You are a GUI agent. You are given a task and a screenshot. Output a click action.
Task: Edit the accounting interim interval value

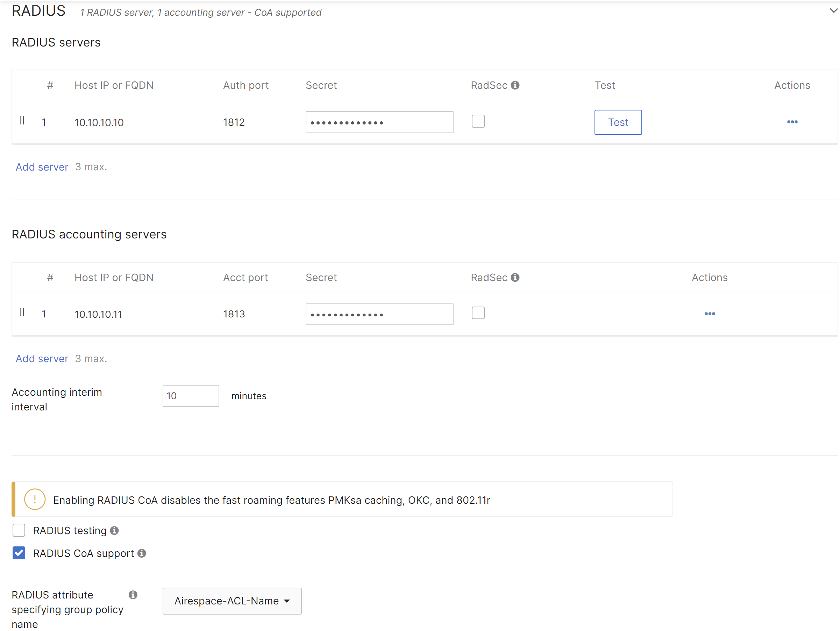[191, 396]
